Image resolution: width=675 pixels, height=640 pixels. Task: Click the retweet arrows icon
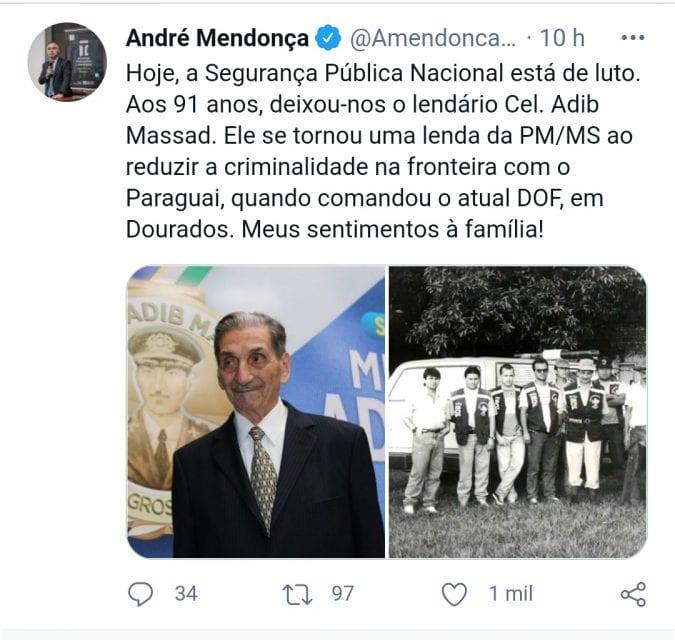tap(297, 594)
